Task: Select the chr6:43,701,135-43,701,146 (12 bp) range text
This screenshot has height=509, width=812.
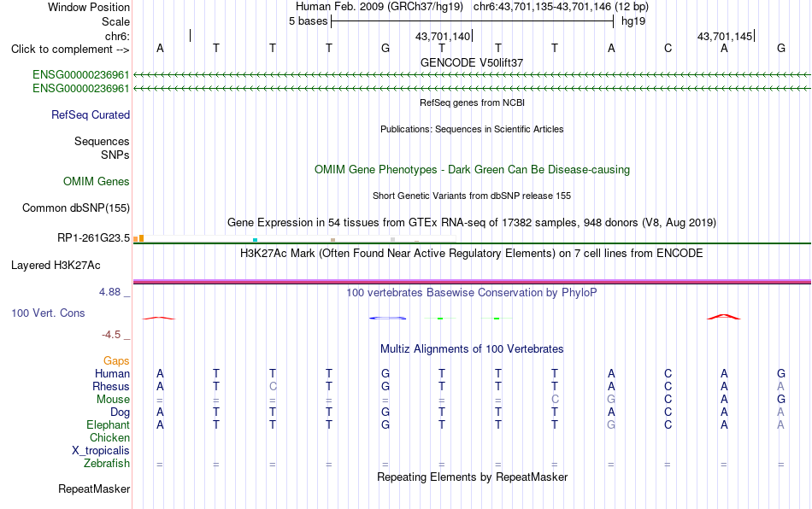Action: [x=561, y=7]
